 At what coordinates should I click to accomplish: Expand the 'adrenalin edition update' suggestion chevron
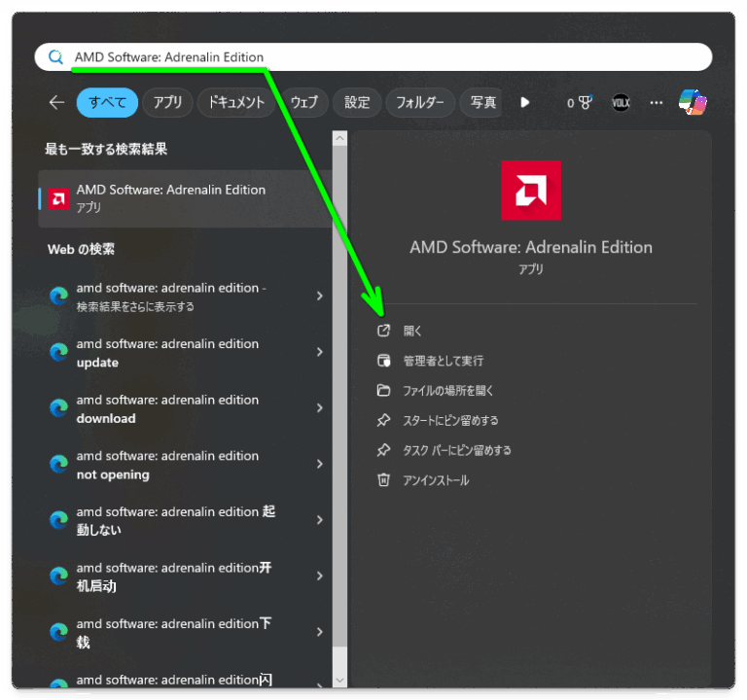tap(319, 352)
